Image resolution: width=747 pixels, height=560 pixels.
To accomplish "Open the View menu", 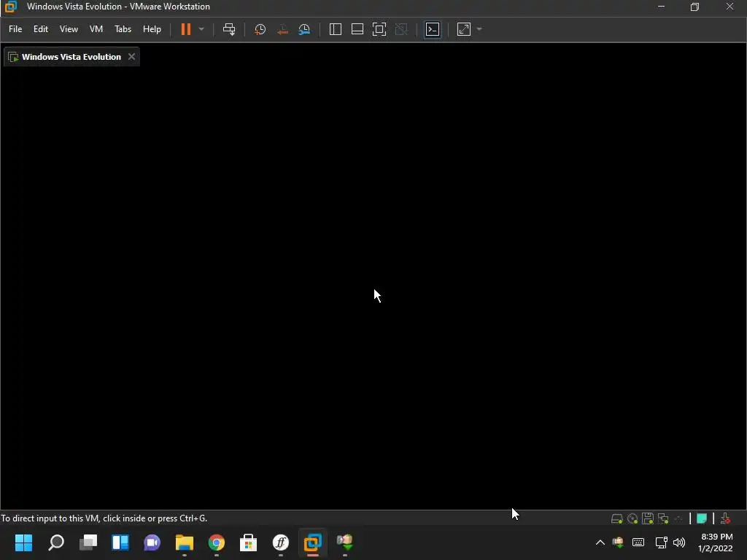I will coord(69,29).
